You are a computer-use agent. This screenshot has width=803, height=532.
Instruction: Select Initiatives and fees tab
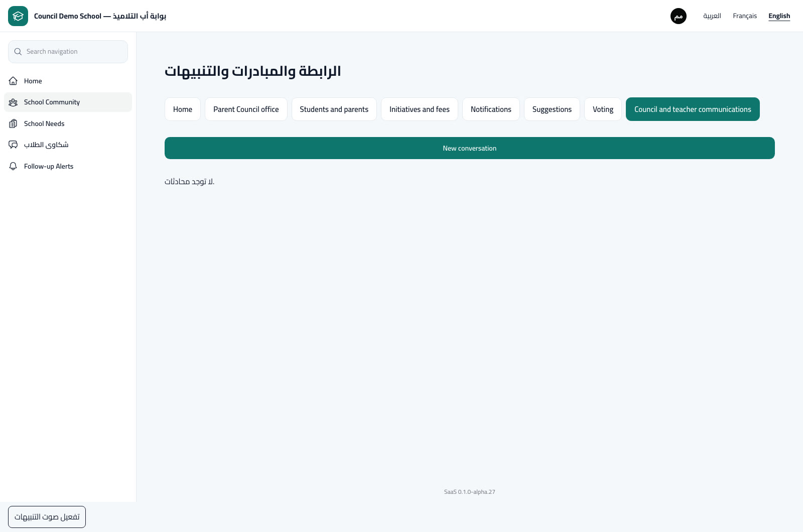coord(420,109)
